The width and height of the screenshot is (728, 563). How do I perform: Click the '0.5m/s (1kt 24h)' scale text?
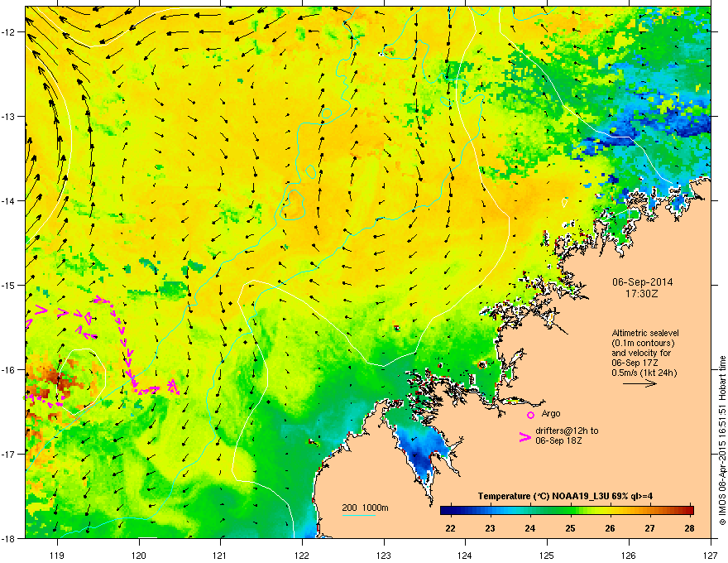pyautogui.click(x=644, y=373)
